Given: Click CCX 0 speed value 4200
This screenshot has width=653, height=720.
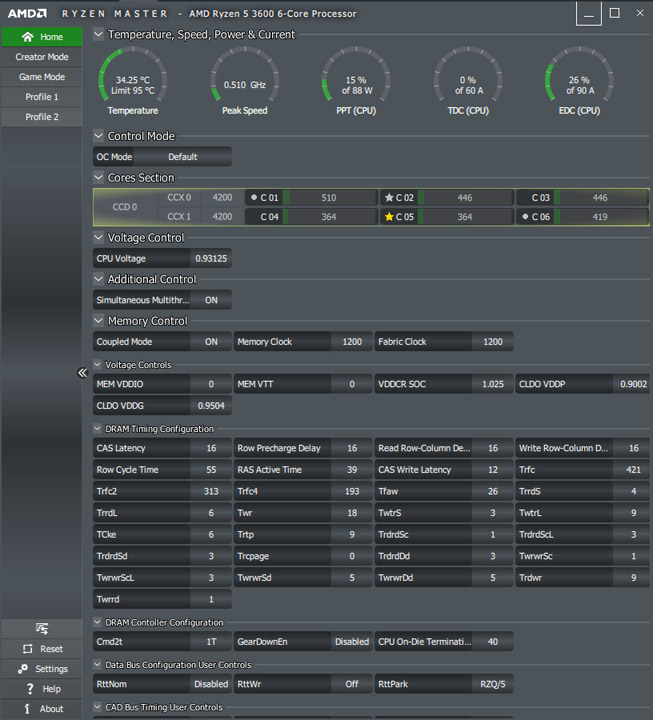Looking at the screenshot, I should [x=222, y=197].
